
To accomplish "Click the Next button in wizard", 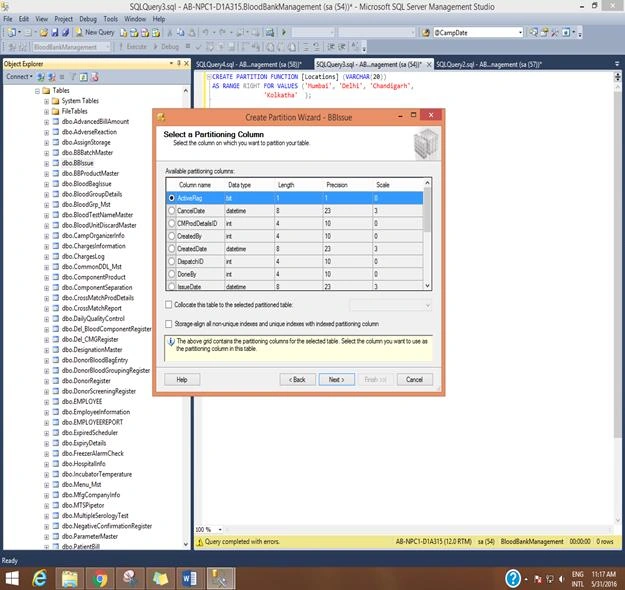I will click(x=336, y=380).
